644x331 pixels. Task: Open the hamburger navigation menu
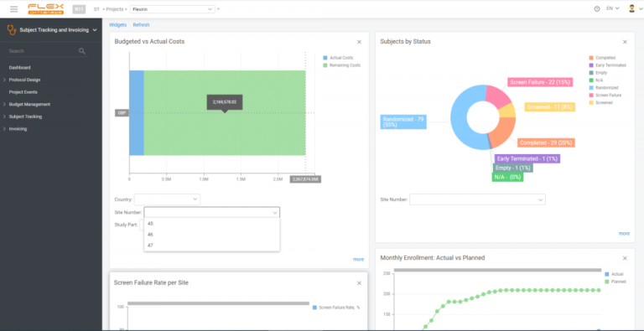coord(14,8)
